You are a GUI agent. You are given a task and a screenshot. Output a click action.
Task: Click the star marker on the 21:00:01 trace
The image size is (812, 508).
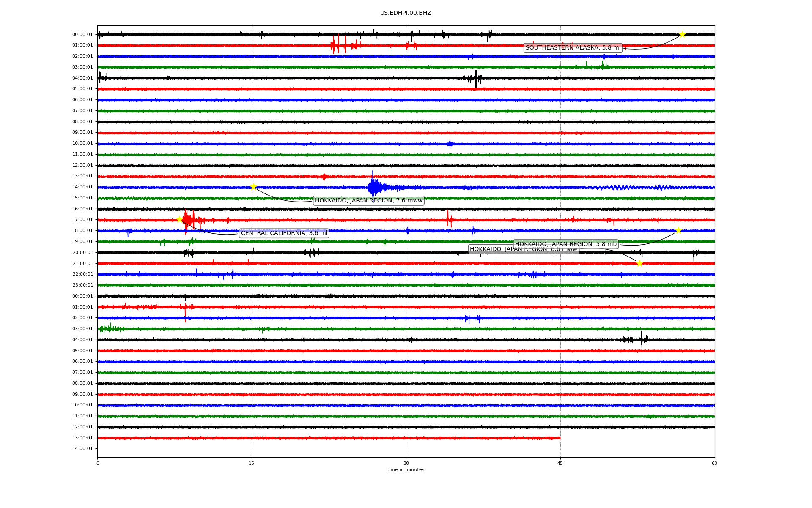pos(639,263)
